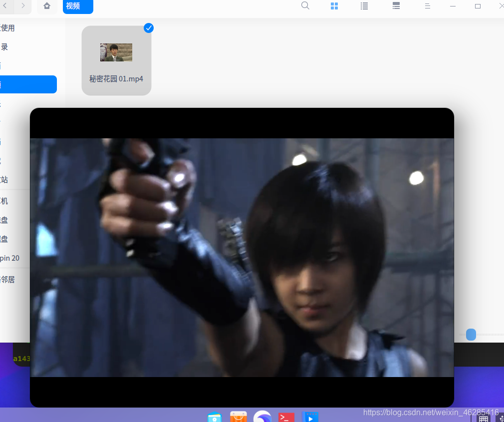The height and width of the screenshot is (422, 504).
Task: Adjust the icon size slider handle
Action: coord(471,335)
